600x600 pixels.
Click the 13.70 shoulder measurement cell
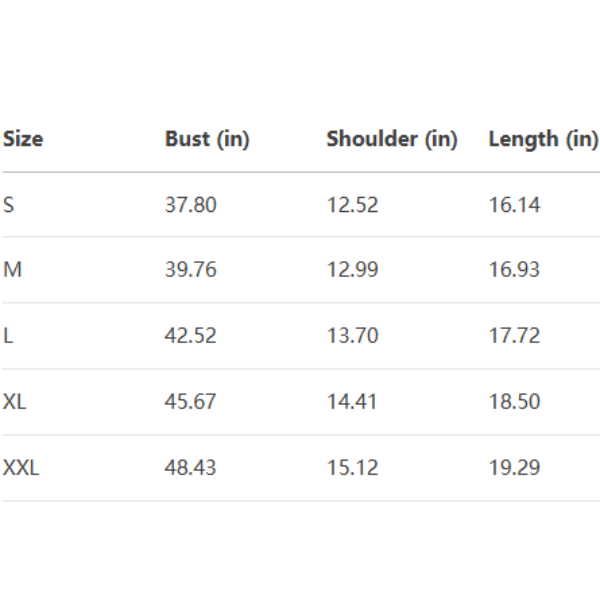pos(352,336)
